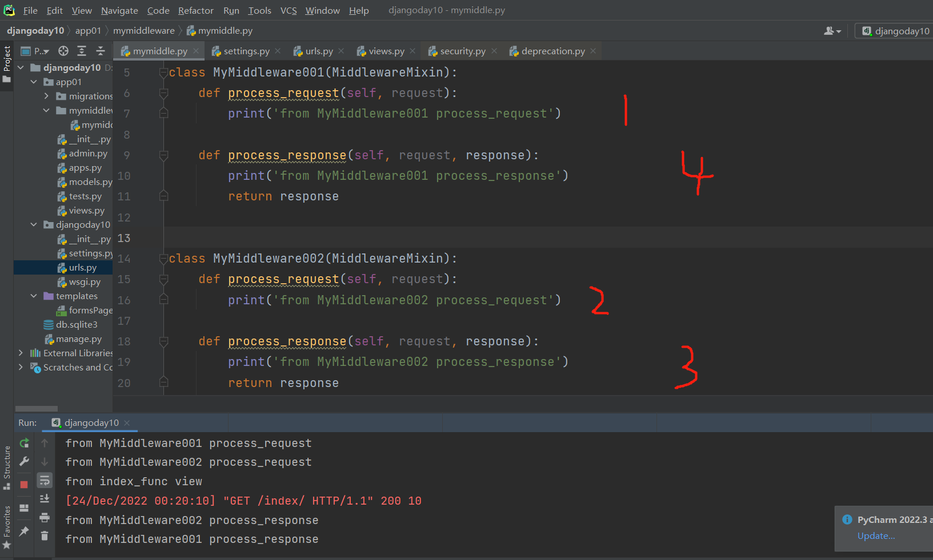933x560 pixels.
Task: Open the File menu
Action: pyautogui.click(x=30, y=10)
